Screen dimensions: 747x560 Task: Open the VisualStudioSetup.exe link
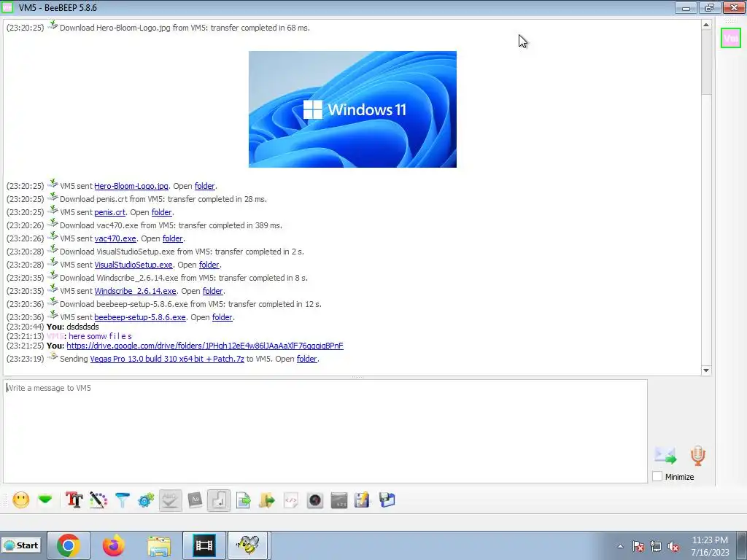(133, 265)
